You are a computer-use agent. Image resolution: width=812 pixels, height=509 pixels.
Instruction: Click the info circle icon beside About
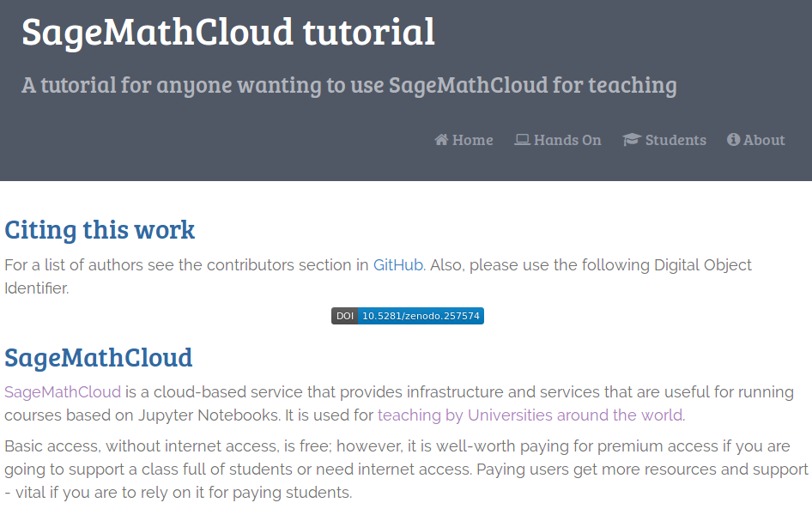733,139
